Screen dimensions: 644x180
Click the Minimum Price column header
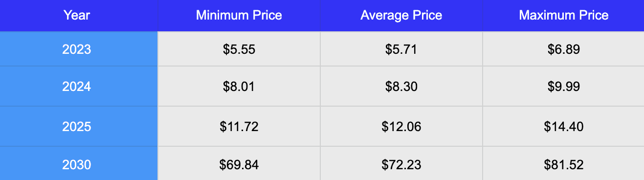(239, 16)
